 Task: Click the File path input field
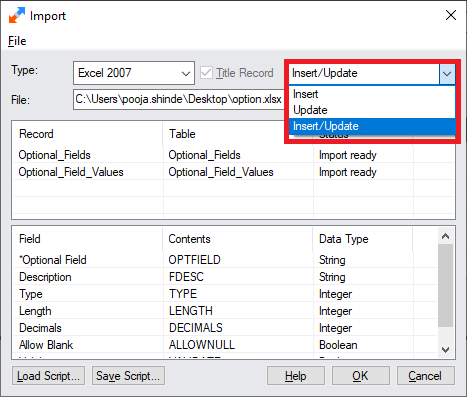pos(179,99)
